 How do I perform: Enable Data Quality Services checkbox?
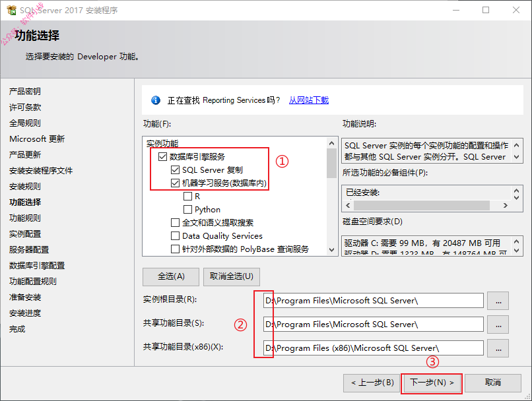point(175,236)
